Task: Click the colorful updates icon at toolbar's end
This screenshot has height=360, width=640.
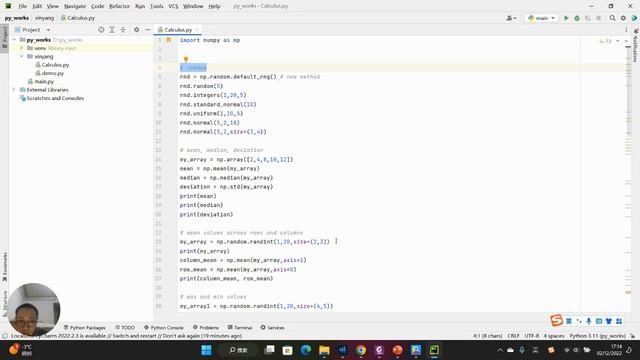Action: tap(634, 18)
